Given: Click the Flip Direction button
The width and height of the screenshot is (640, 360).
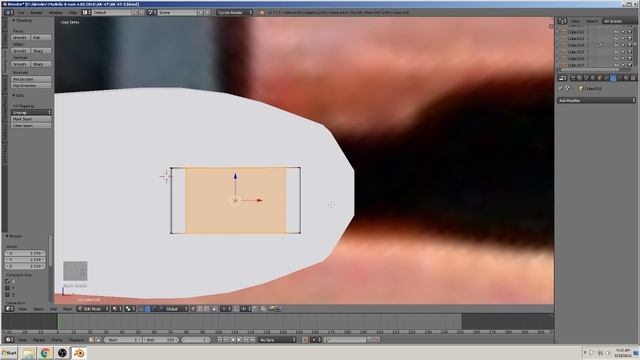Looking at the screenshot, I should (31, 86).
